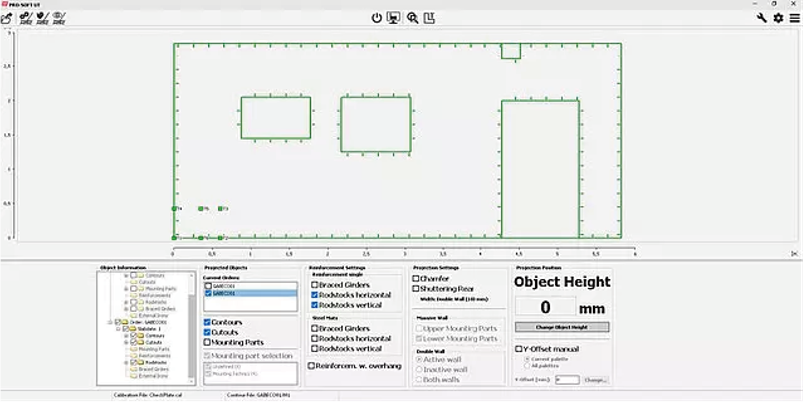The width and height of the screenshot is (810, 405).
Task: Click the first top-left toolbar icon
Action: 7,18
